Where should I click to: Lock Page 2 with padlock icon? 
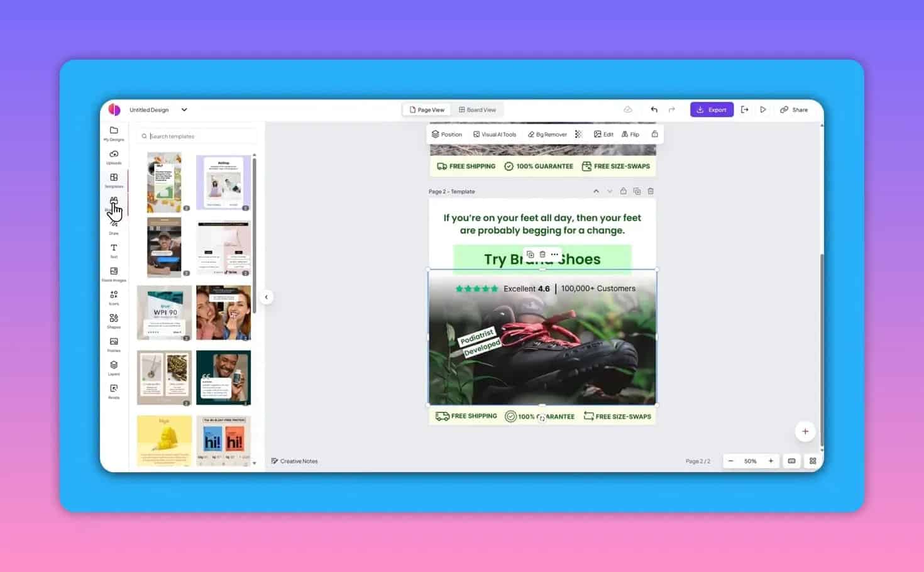pyautogui.click(x=623, y=191)
